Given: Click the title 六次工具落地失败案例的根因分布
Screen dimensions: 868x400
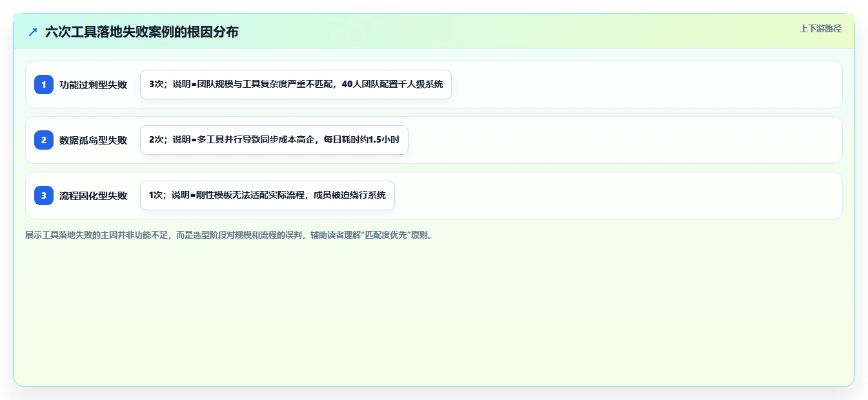Looking at the screenshot, I should pyautogui.click(x=141, y=32).
